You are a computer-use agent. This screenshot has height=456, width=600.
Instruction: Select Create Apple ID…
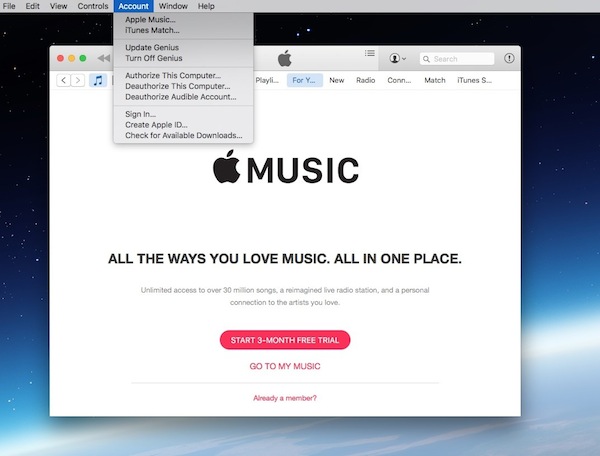pos(184,125)
